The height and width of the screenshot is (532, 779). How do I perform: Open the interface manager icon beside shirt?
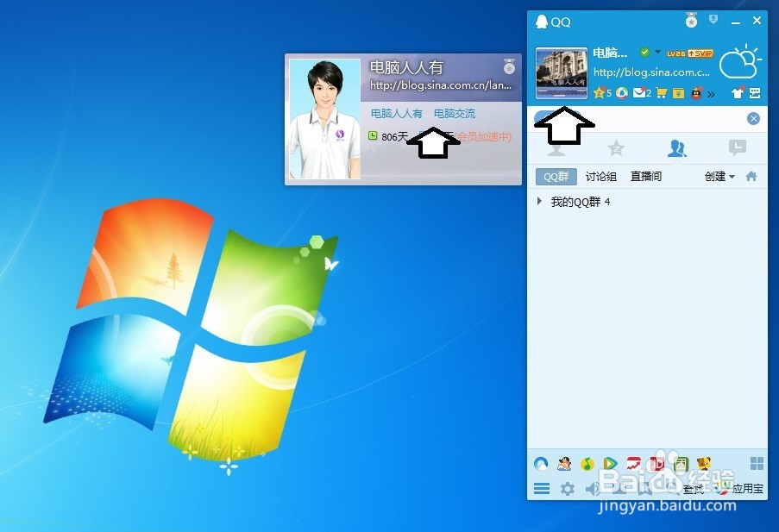click(x=755, y=93)
